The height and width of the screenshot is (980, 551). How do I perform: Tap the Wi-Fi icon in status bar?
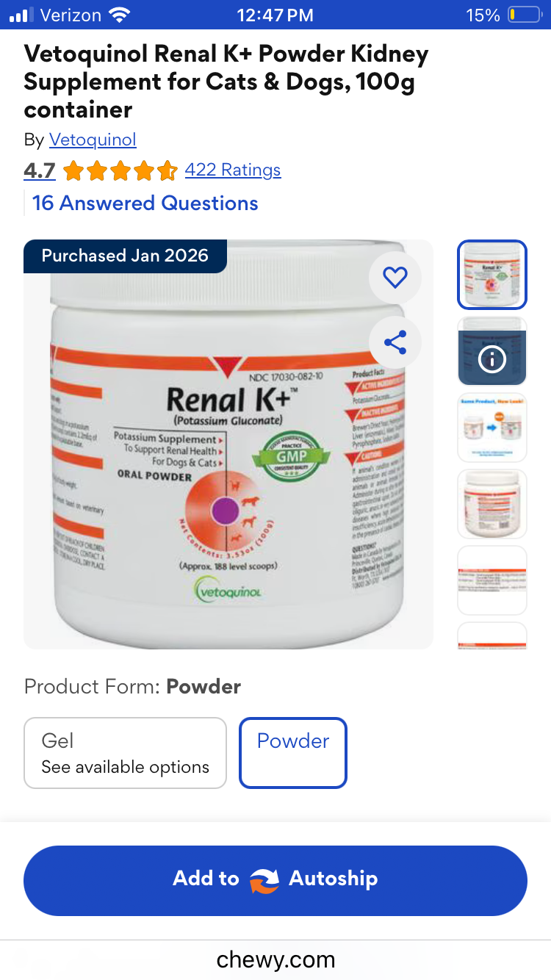[x=118, y=15]
